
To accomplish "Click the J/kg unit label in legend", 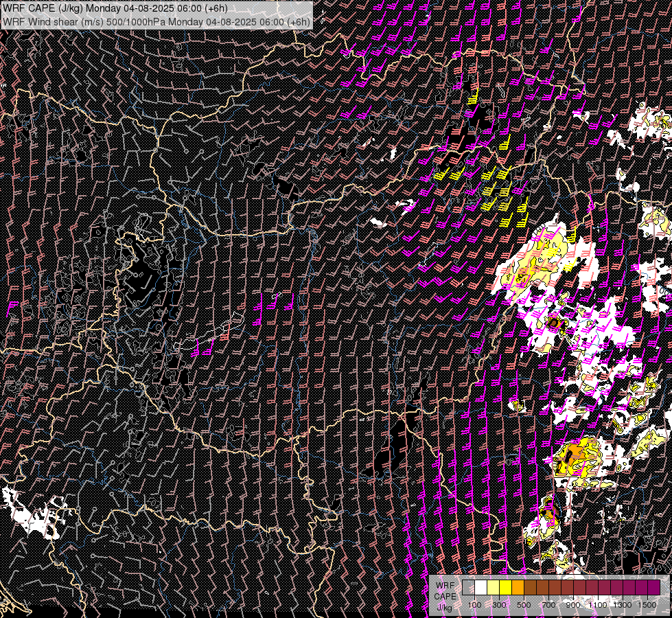I will click(444, 608).
